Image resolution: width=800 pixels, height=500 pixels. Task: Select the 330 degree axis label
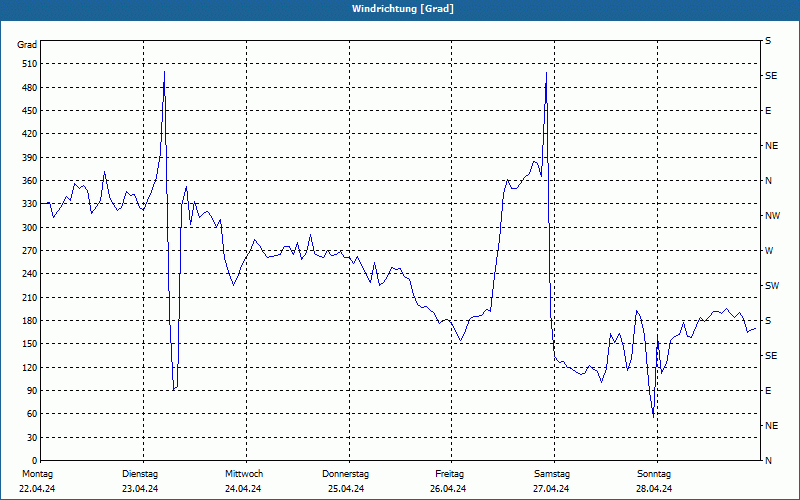point(30,204)
